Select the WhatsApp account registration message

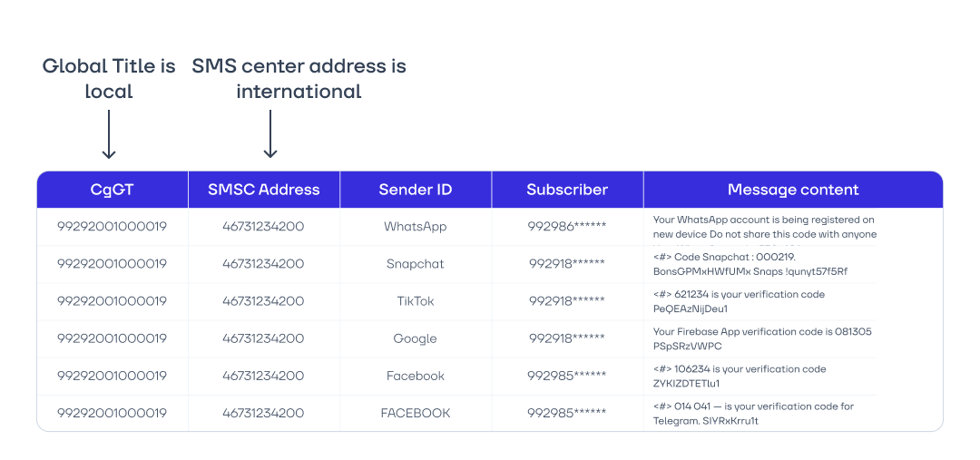click(764, 227)
